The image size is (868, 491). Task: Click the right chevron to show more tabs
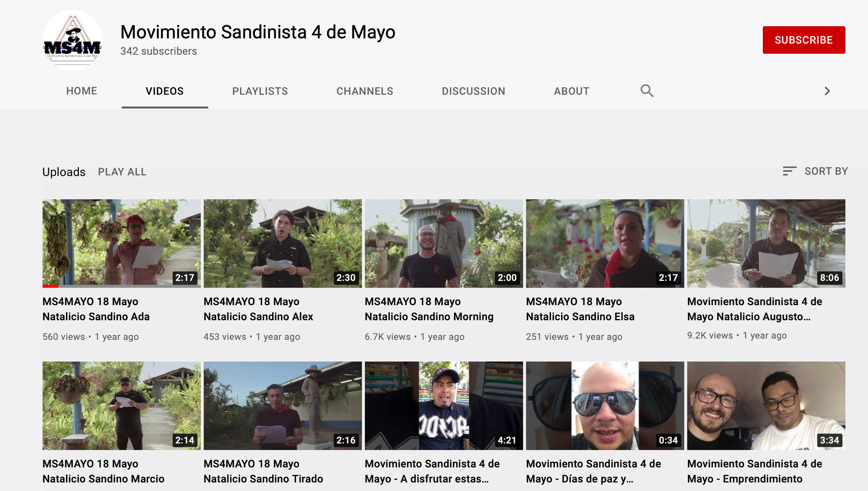point(827,91)
